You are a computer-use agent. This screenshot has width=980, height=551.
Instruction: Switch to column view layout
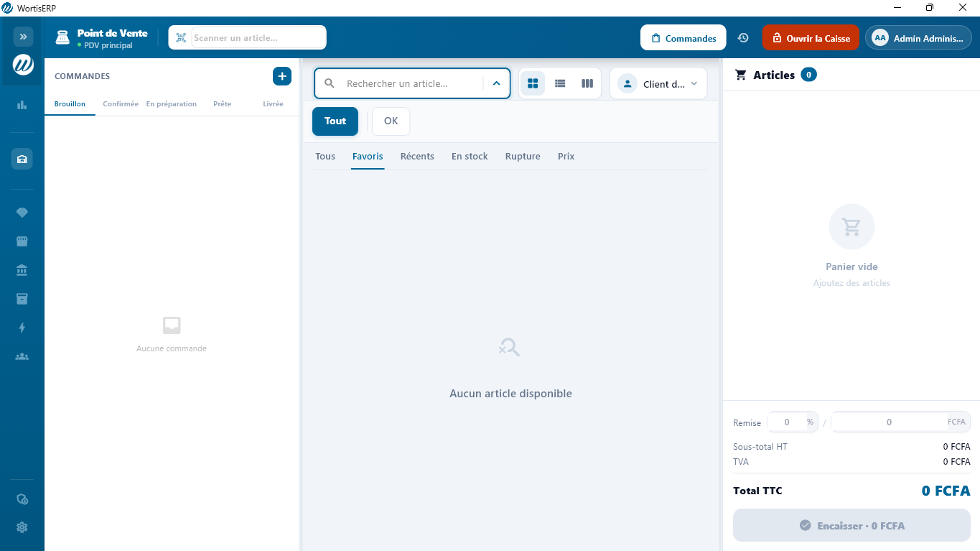[x=587, y=83]
